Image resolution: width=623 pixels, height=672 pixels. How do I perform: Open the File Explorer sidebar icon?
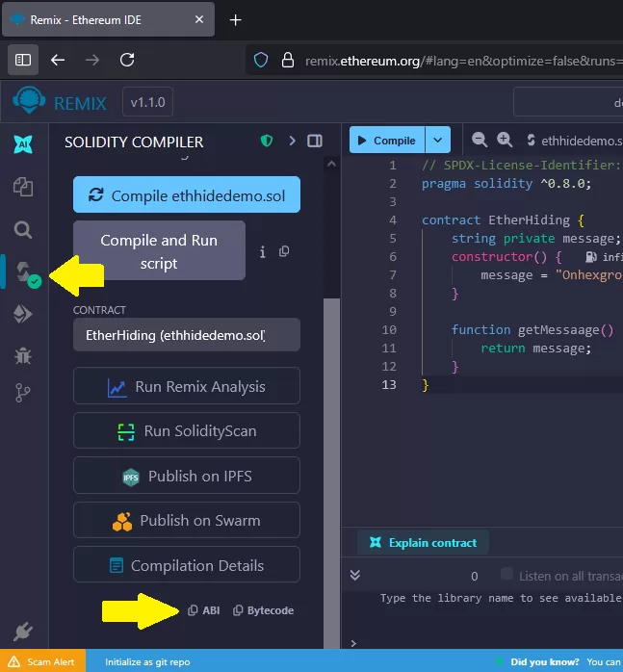click(x=22, y=188)
